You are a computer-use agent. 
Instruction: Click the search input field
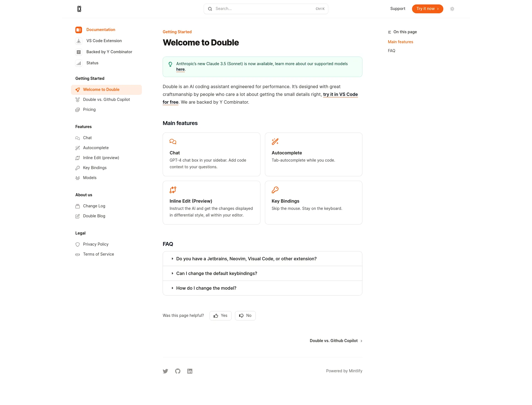265,9
